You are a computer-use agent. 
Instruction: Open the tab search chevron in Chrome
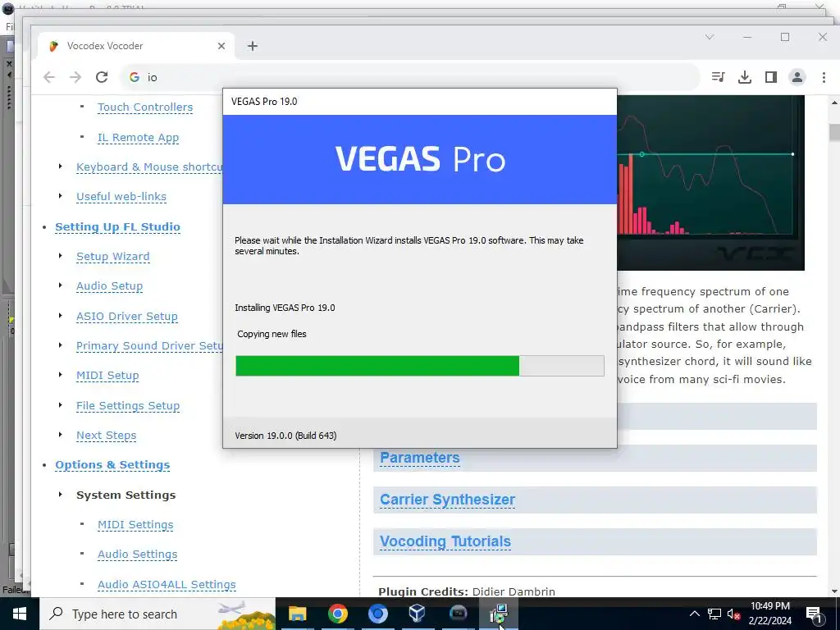click(x=710, y=37)
